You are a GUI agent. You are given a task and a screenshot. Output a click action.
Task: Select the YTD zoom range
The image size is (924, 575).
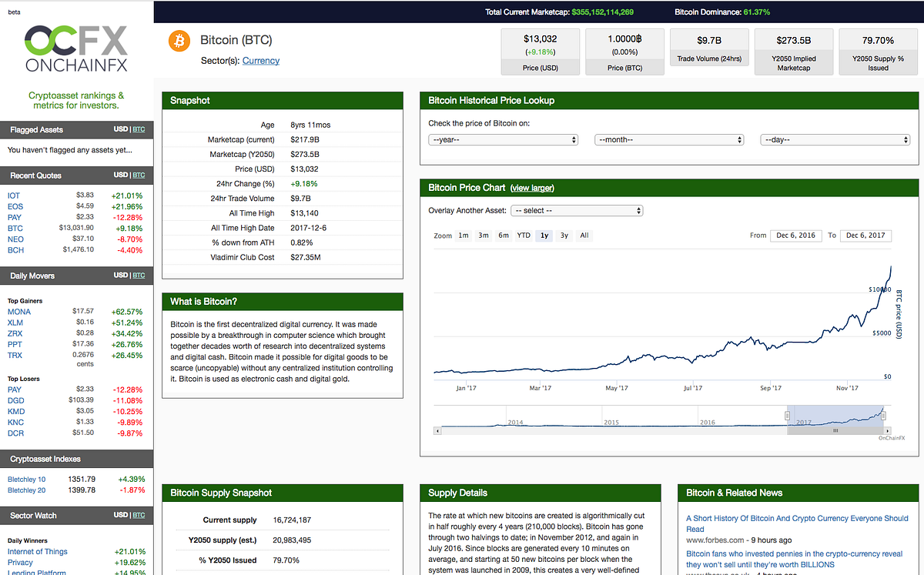tap(524, 236)
